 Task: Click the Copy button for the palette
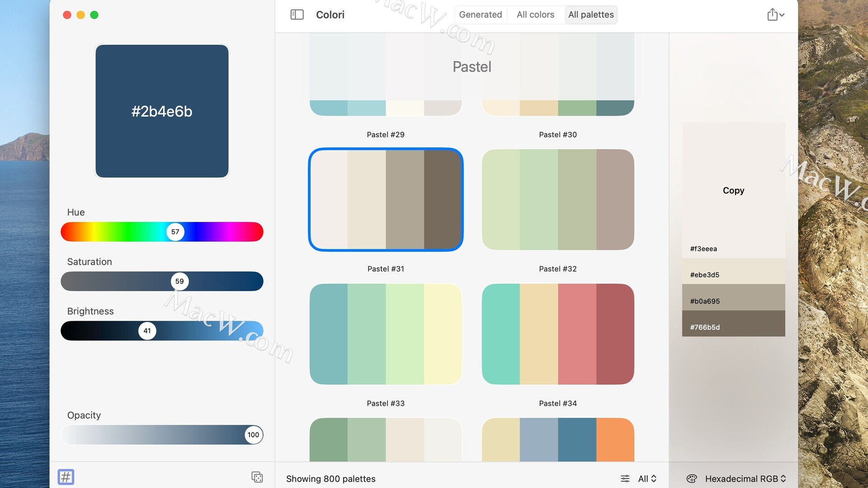733,190
